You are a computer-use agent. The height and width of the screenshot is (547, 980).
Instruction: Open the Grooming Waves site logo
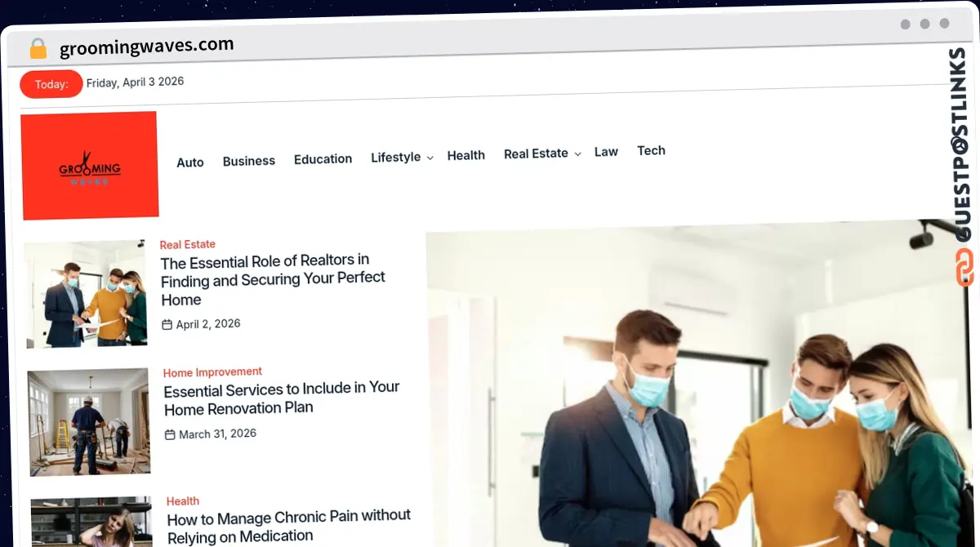[90, 166]
